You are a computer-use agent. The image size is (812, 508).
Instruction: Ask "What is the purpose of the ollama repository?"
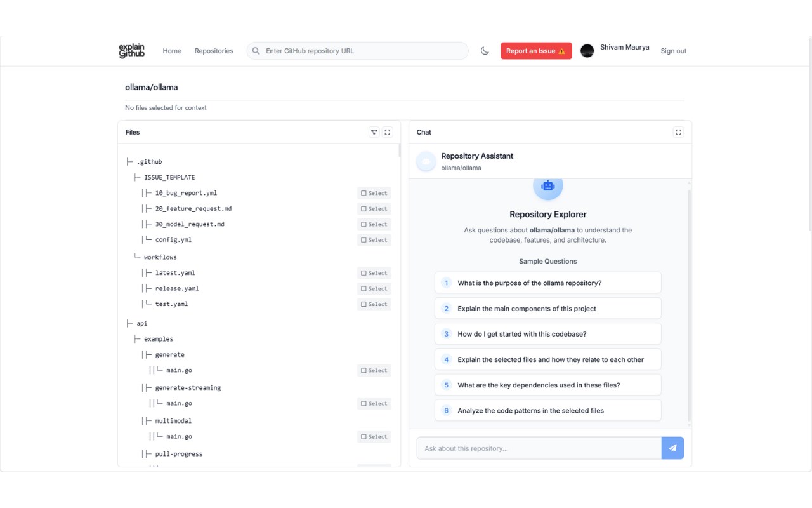tap(548, 283)
